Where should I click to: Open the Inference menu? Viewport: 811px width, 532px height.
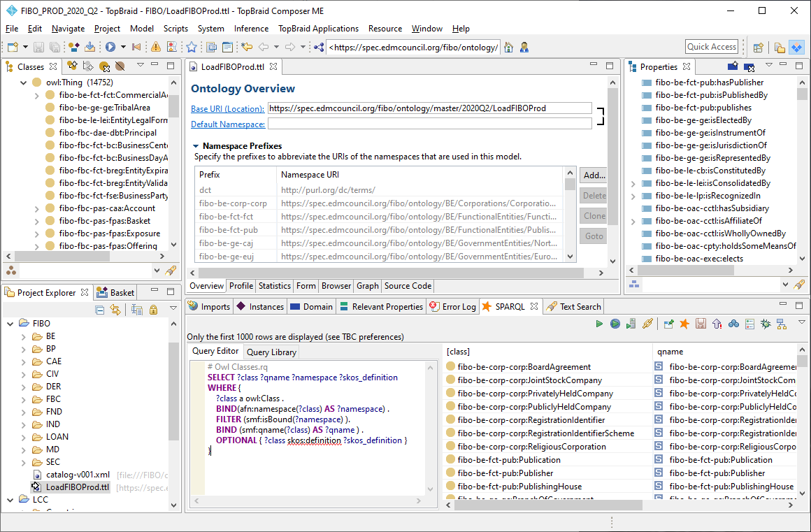click(x=251, y=29)
